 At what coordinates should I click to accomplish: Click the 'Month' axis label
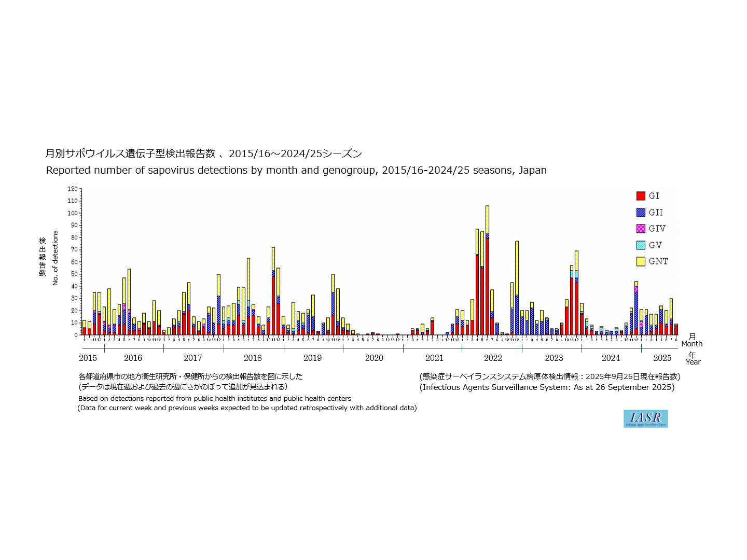(691, 344)
